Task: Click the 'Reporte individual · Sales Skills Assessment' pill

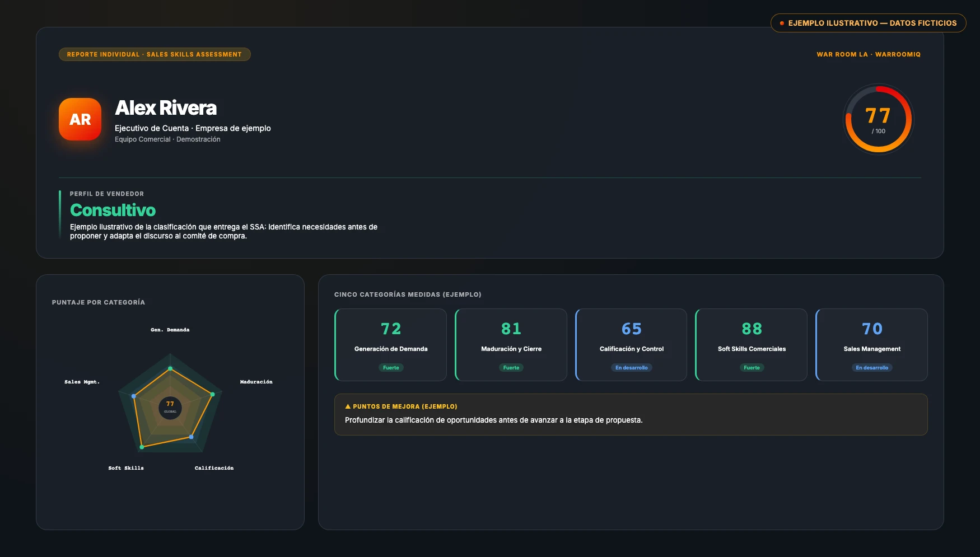Action: click(x=155, y=54)
